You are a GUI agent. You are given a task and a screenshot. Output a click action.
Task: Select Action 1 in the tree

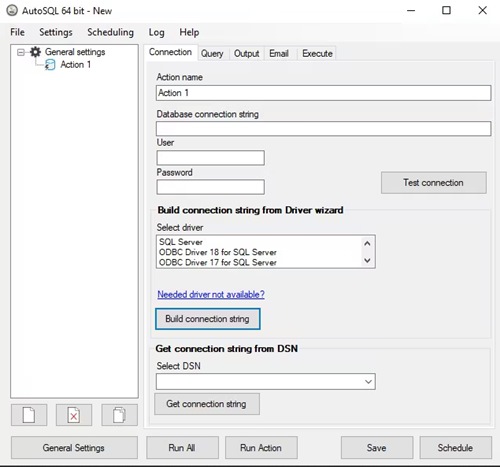pos(75,65)
